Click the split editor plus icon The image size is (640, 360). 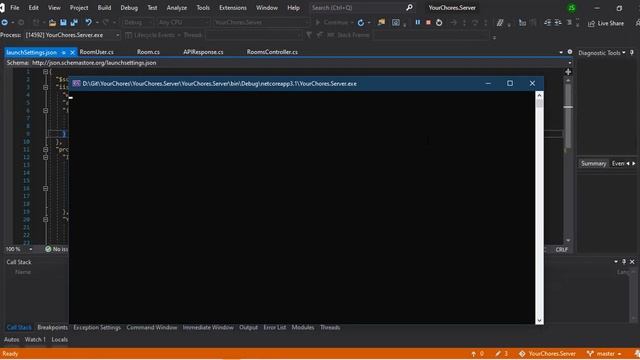[568, 72]
